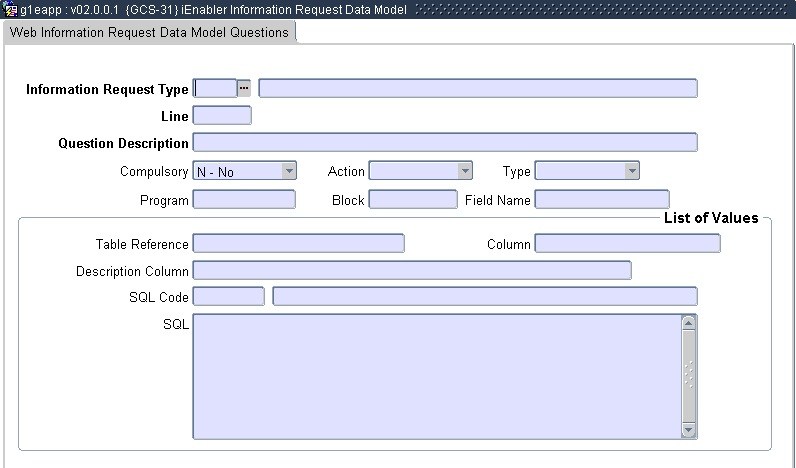The width and height of the screenshot is (796, 468).
Task: Click the Information Request Type code field
Action: 215,88
